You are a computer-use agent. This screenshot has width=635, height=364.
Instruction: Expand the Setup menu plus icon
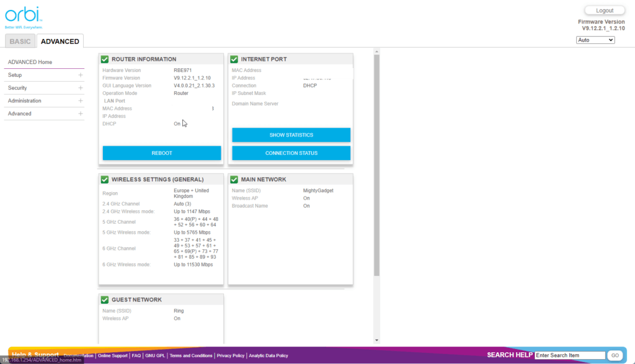(x=80, y=75)
